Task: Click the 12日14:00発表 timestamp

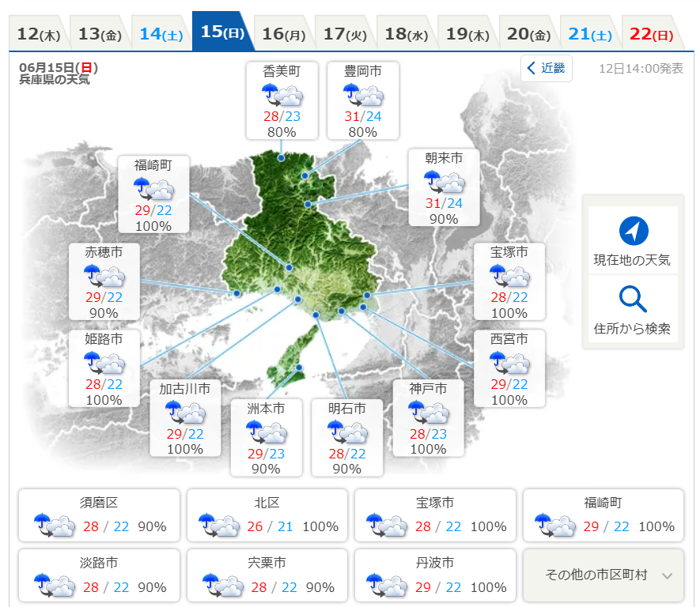Action: point(641,69)
